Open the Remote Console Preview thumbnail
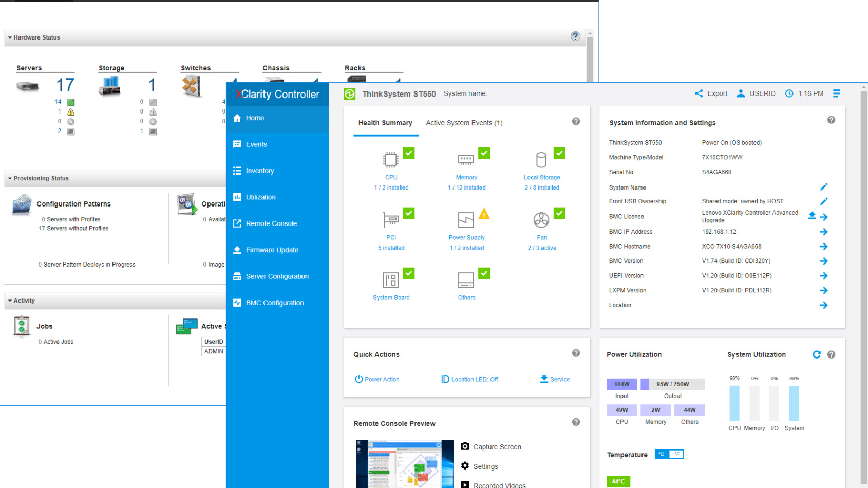This screenshot has height=488, width=868. click(x=405, y=464)
